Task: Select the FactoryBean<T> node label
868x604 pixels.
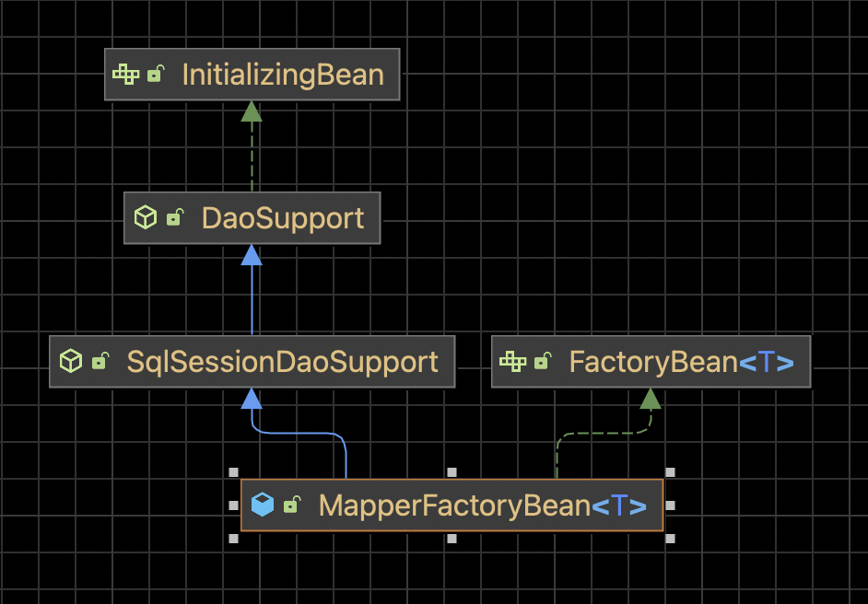Action: point(682,362)
